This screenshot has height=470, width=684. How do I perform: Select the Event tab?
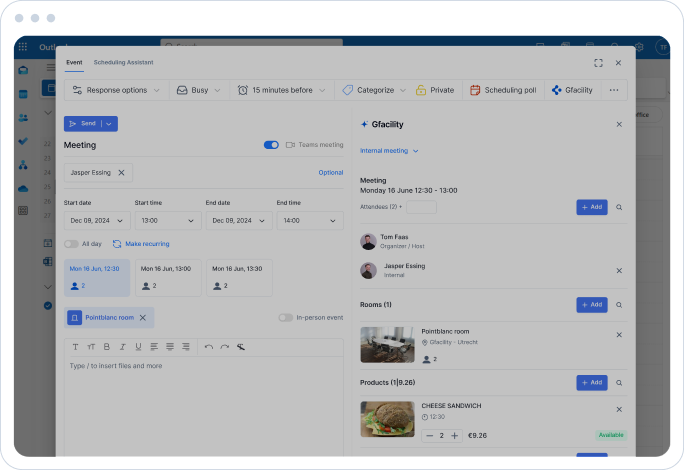point(74,62)
